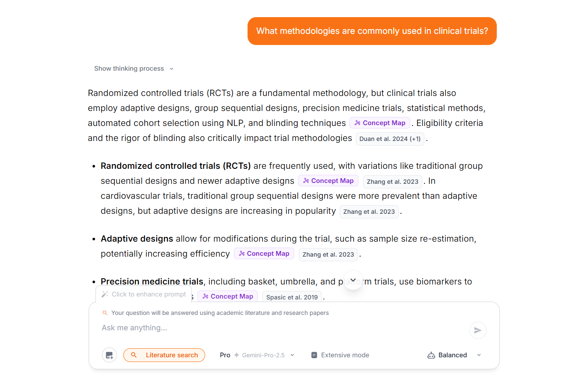Click the enhance prompt wand icon
This screenshot has width=588, height=380.
(x=104, y=294)
